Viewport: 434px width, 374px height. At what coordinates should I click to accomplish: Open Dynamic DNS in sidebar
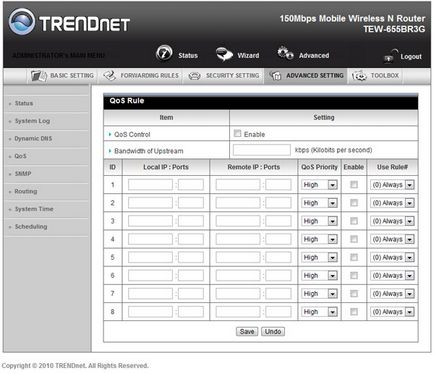click(33, 139)
